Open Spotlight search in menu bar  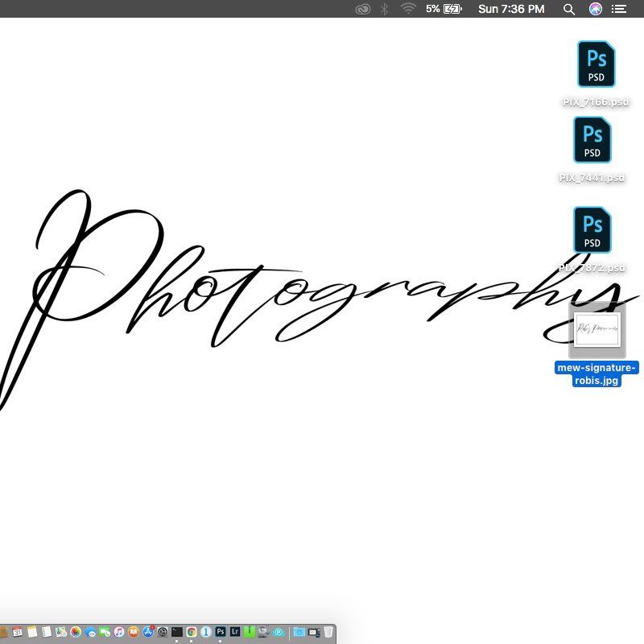point(569,9)
